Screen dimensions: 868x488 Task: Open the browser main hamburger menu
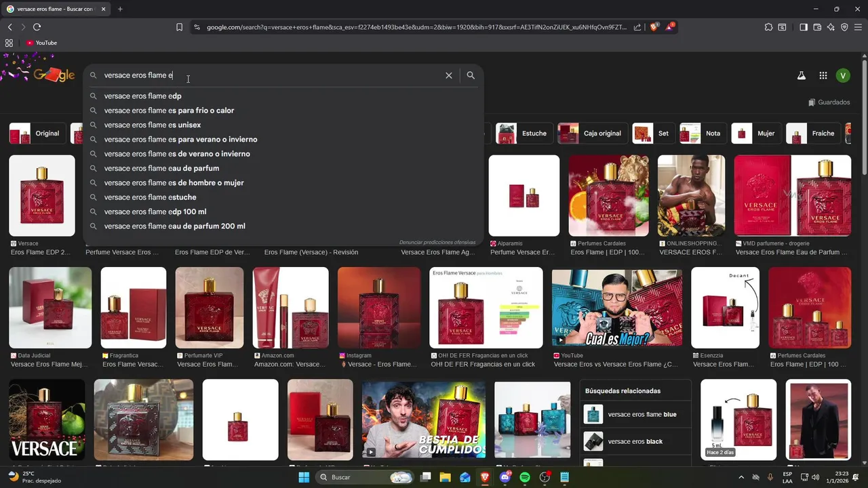[x=858, y=27]
